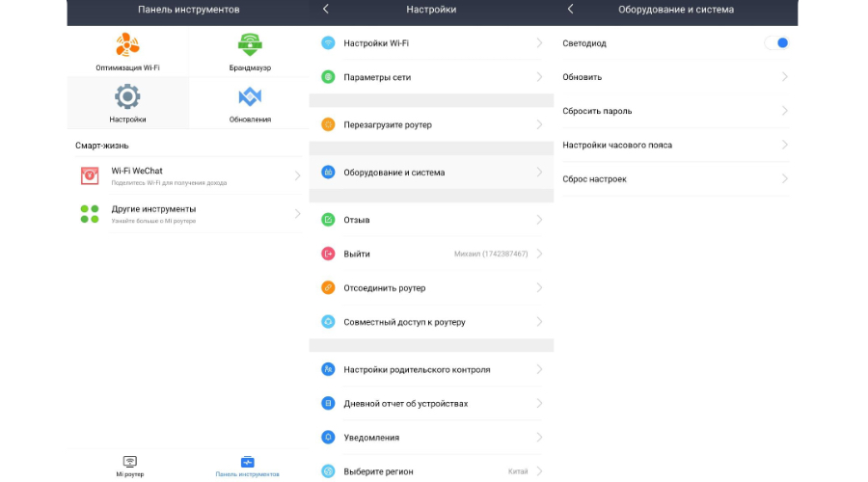Open Настройки часового пояса

(x=676, y=145)
